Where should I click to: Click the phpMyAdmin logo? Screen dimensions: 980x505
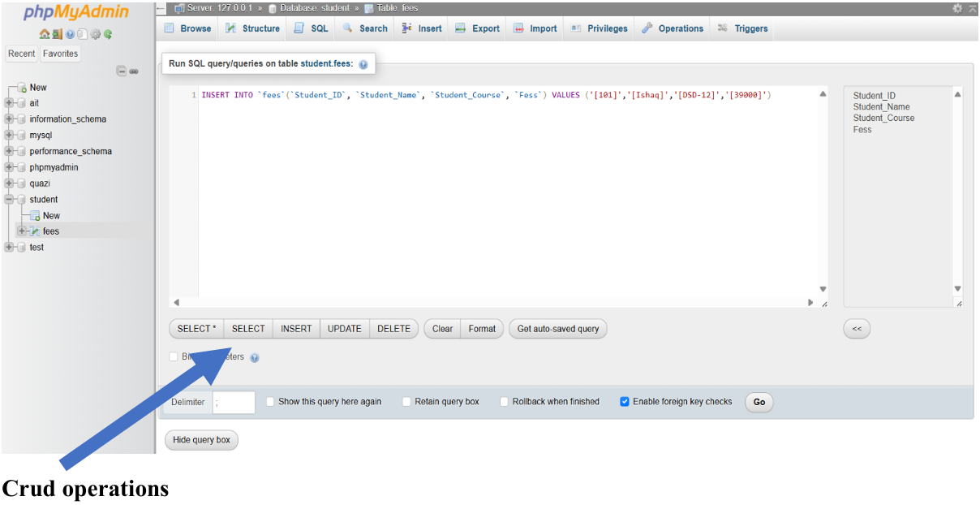coord(76,12)
